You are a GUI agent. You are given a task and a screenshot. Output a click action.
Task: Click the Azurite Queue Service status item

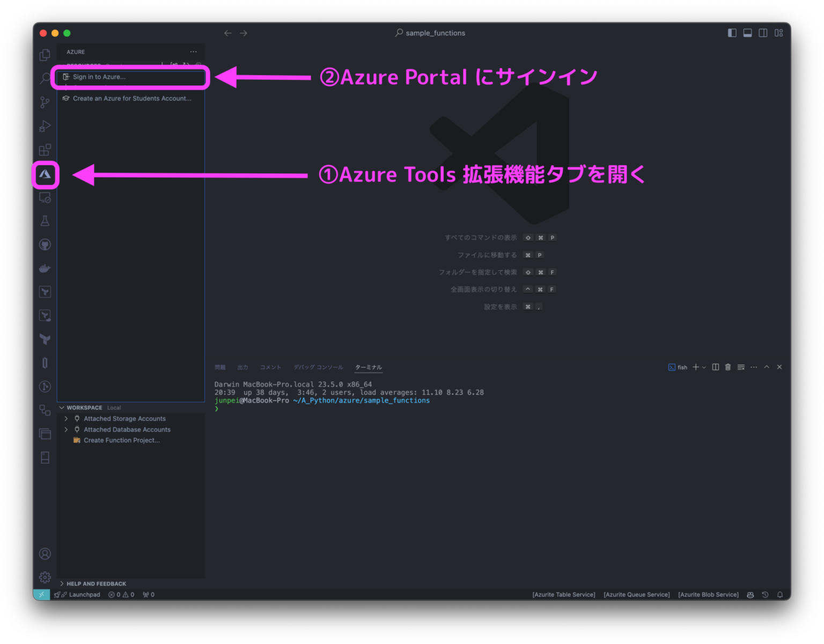point(637,594)
